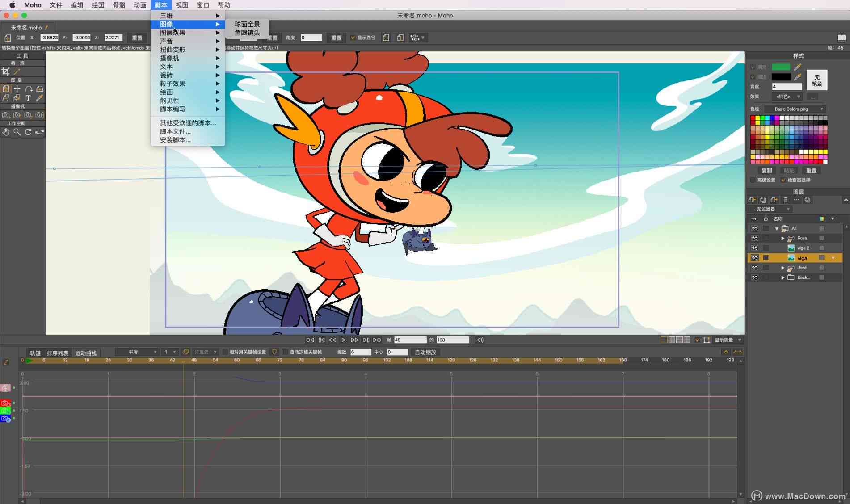Image resolution: width=850 pixels, height=504 pixels.
Task: Click the New Layer icon in layers panel
Action: click(752, 200)
